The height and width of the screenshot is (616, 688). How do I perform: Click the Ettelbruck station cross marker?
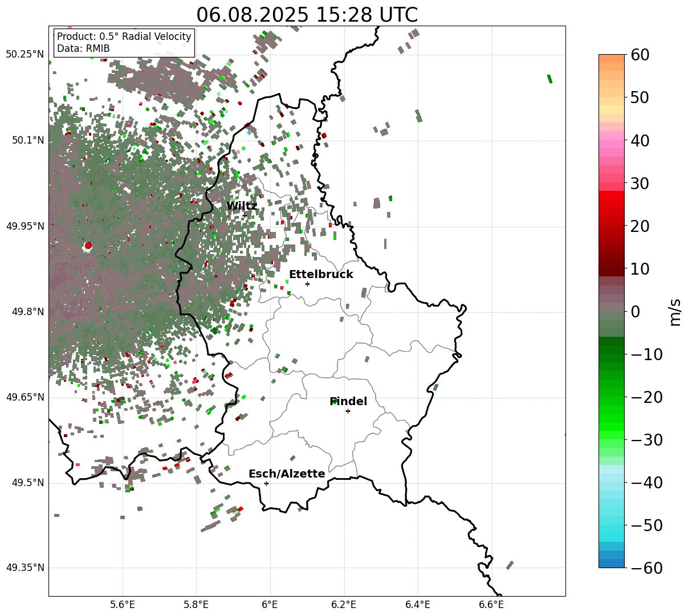click(308, 284)
